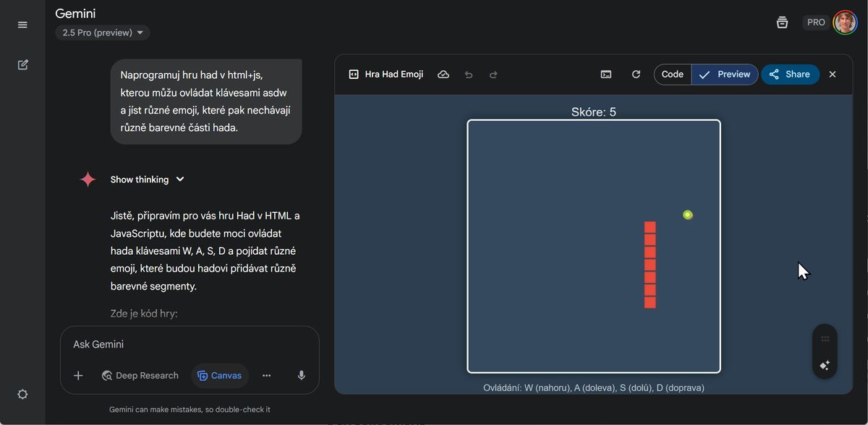This screenshot has height=425, width=868.
Task: Start a new chat with pencil icon
Action: [22, 64]
